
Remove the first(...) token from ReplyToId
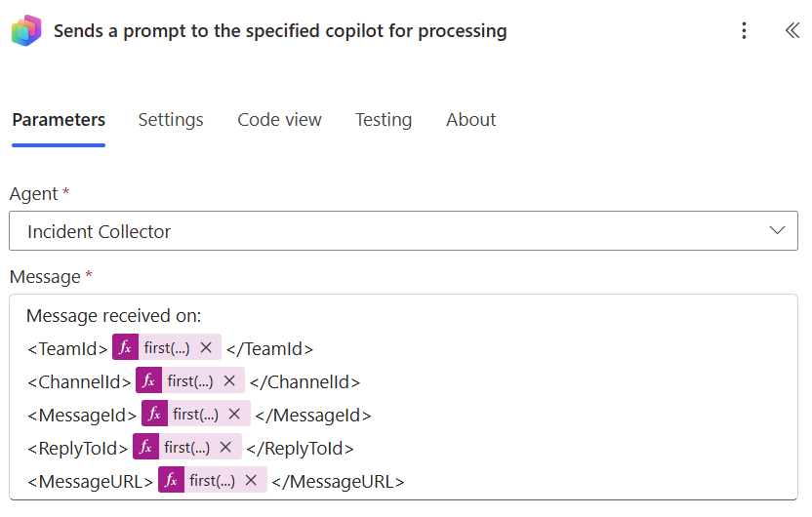coord(225,447)
